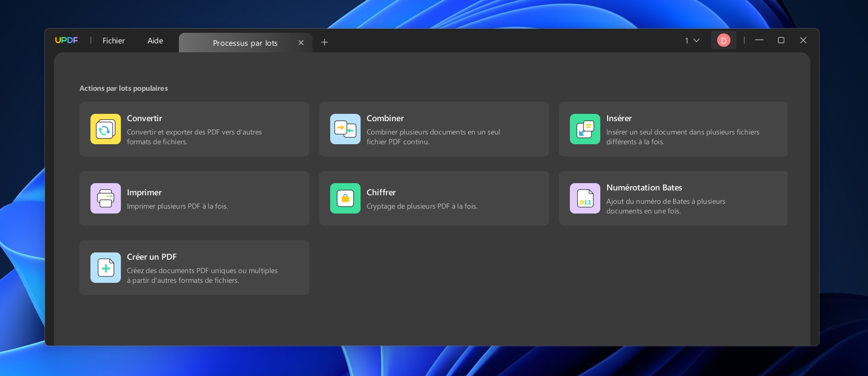This screenshot has height=376, width=868.
Task: Click the Combiner merge-documents icon
Action: point(345,129)
